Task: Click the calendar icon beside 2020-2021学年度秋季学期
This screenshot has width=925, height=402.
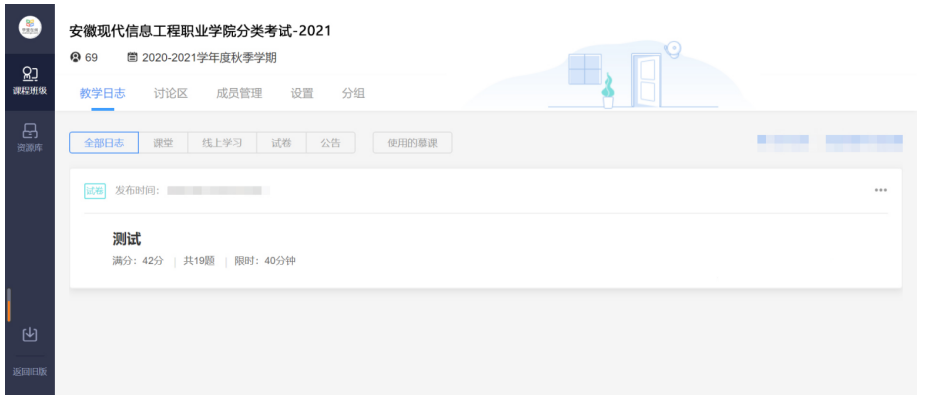Action: pyautogui.click(x=131, y=58)
